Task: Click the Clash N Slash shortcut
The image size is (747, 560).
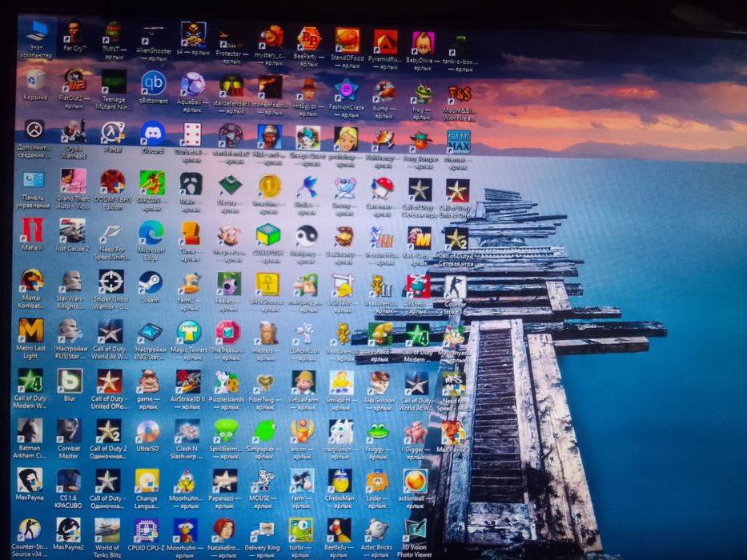Action: [187, 432]
